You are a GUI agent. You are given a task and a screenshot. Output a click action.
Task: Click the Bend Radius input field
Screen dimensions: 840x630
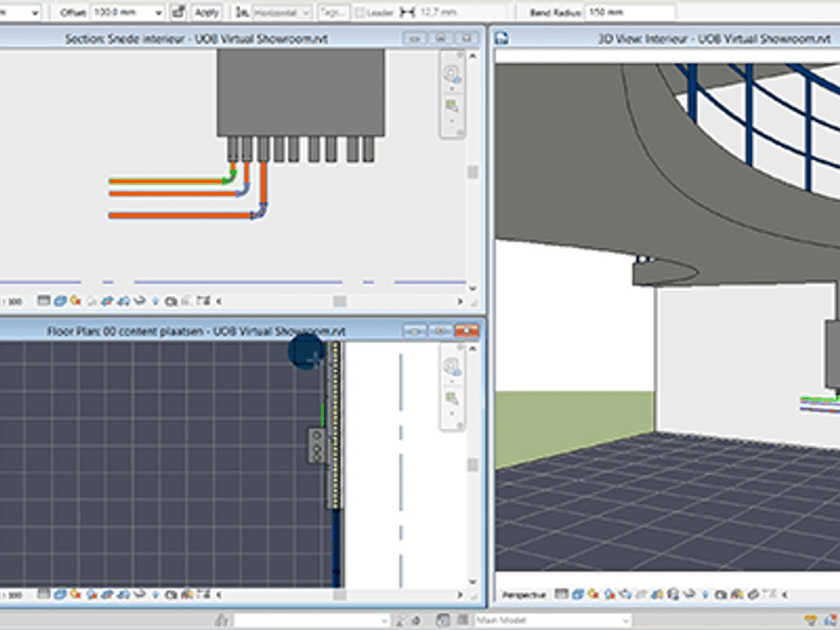point(630,13)
